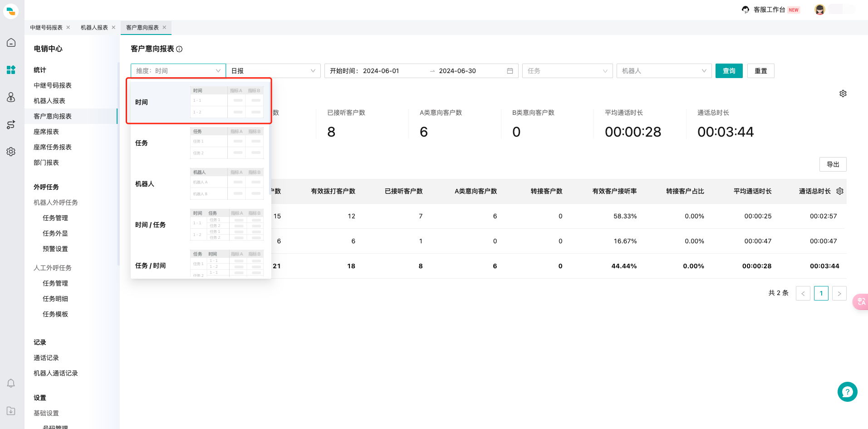The image size is (868, 429).
Task: Click the 查询 search button
Action: point(729,71)
